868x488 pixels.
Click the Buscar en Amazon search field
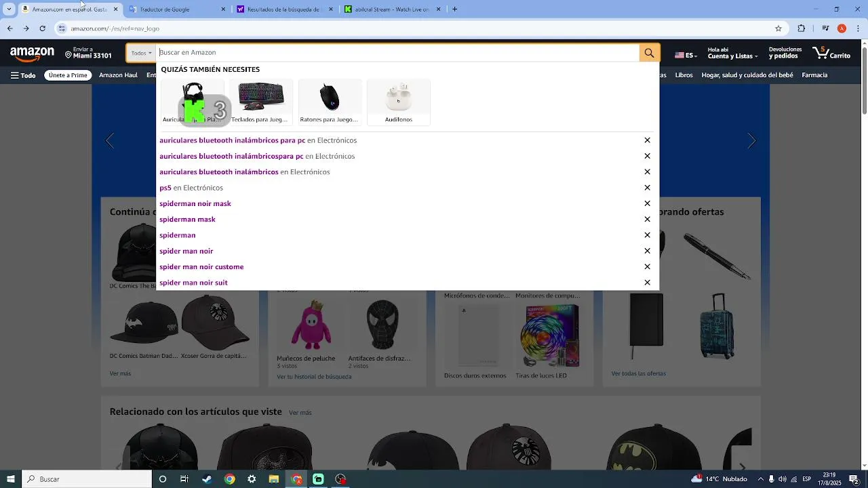[x=397, y=53]
